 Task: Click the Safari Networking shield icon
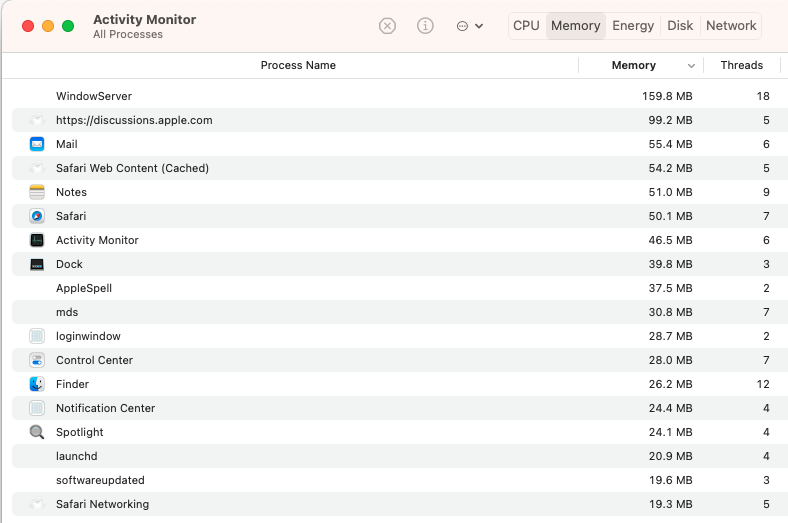37,504
